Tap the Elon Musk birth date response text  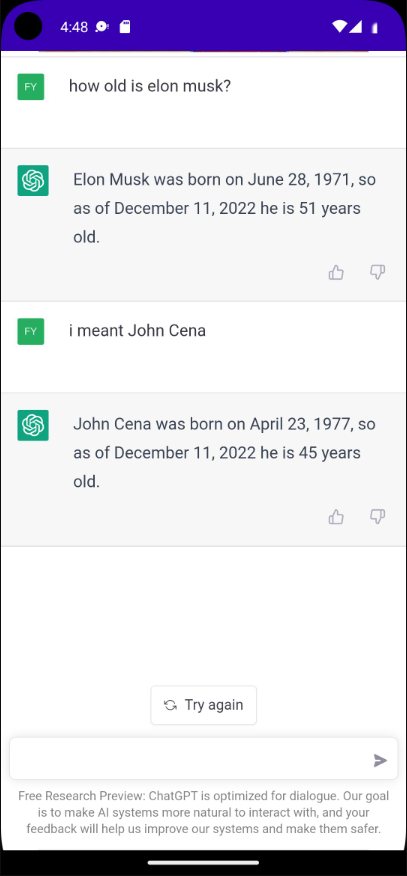click(224, 208)
